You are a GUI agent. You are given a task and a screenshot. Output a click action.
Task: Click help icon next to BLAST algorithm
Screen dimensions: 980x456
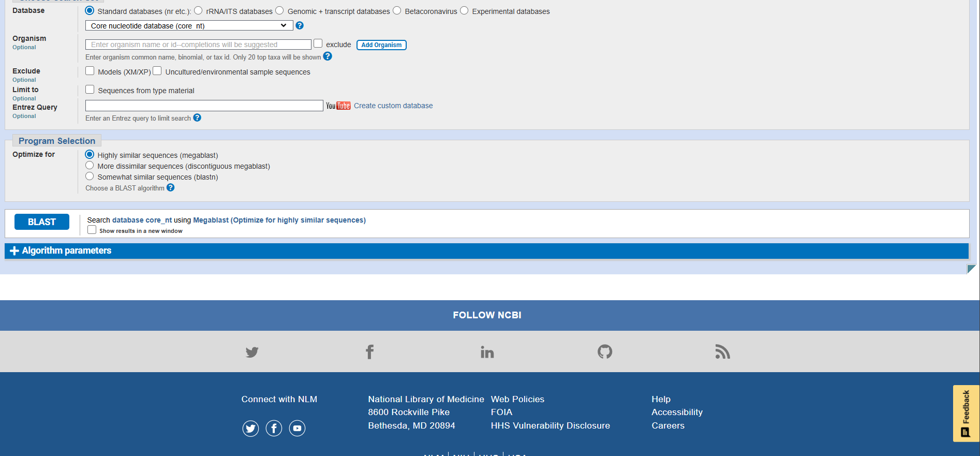171,188
